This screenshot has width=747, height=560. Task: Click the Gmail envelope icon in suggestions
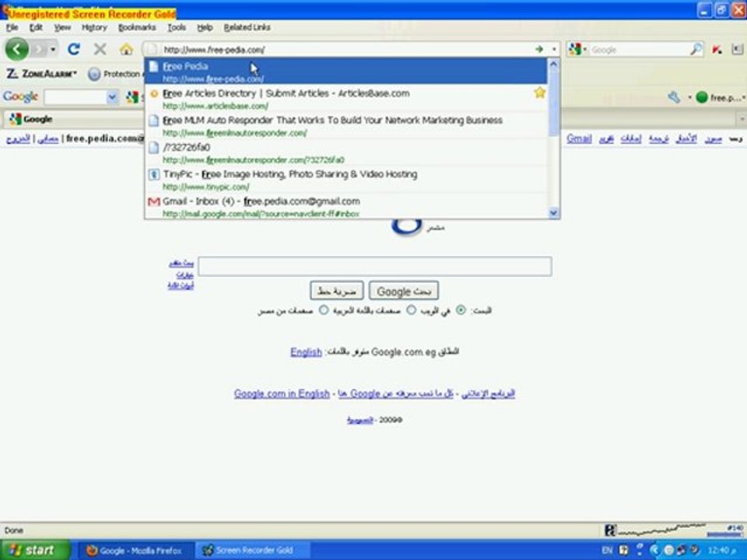pos(153,201)
